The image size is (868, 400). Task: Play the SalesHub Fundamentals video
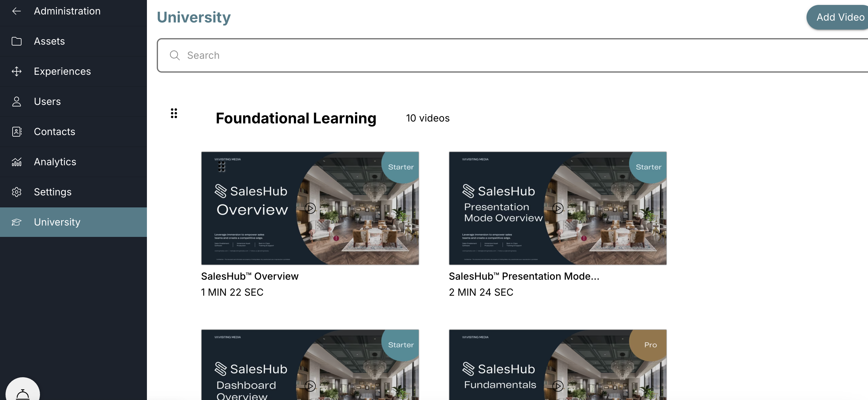click(x=558, y=386)
